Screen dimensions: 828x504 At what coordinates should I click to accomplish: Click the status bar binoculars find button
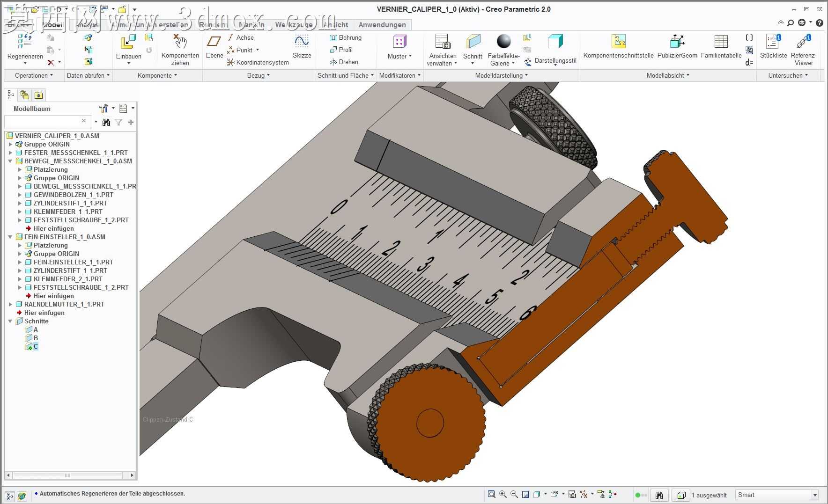coord(659,495)
